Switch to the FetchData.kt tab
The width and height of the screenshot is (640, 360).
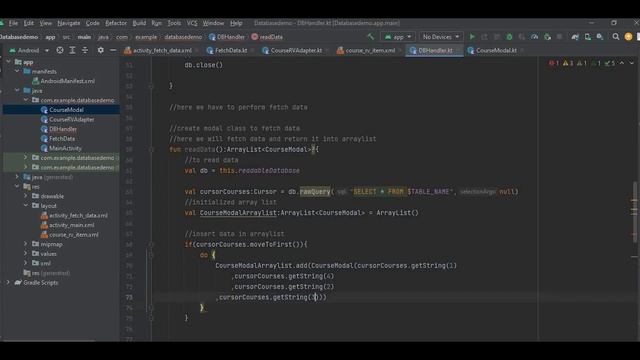tap(230, 51)
